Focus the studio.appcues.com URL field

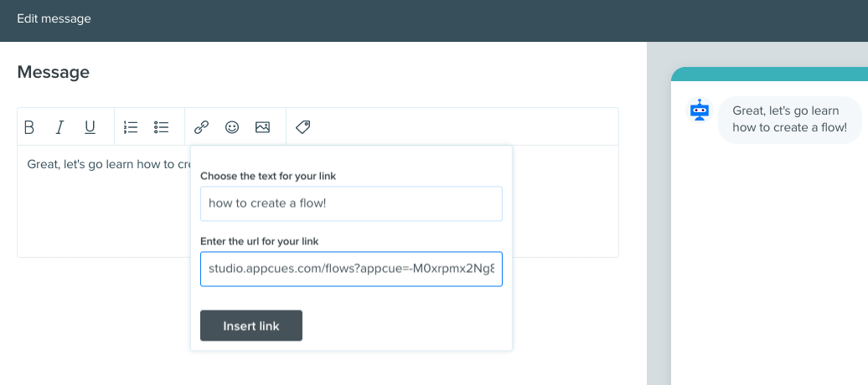coord(352,269)
